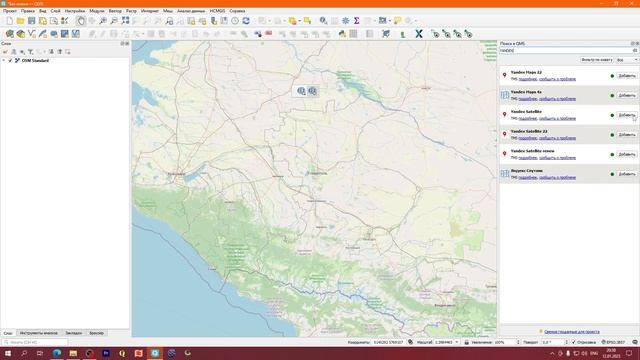Create a new GeoPackage layer

(20, 34)
